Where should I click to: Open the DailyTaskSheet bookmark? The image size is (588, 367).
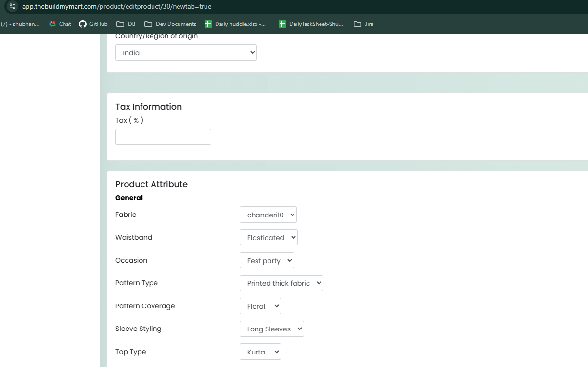pos(311,24)
